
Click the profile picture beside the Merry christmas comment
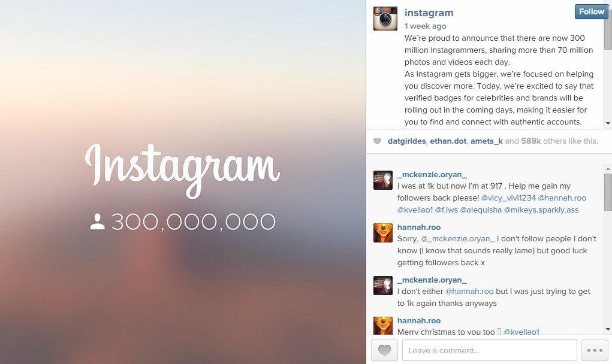click(x=383, y=326)
